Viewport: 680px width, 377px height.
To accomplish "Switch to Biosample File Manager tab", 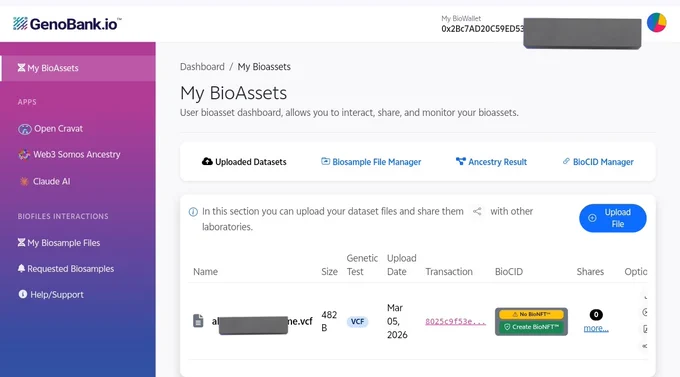I will (371, 162).
